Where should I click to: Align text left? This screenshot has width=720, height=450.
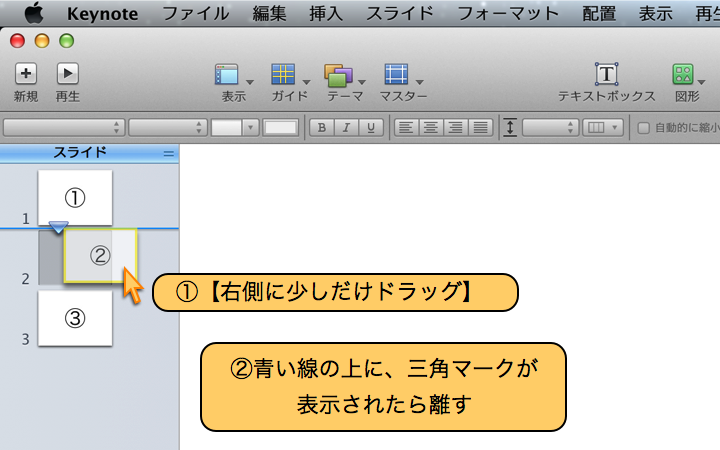click(x=406, y=127)
